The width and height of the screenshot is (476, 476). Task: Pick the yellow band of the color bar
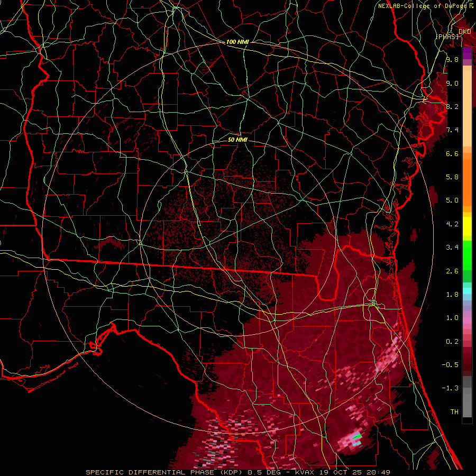click(x=467, y=226)
